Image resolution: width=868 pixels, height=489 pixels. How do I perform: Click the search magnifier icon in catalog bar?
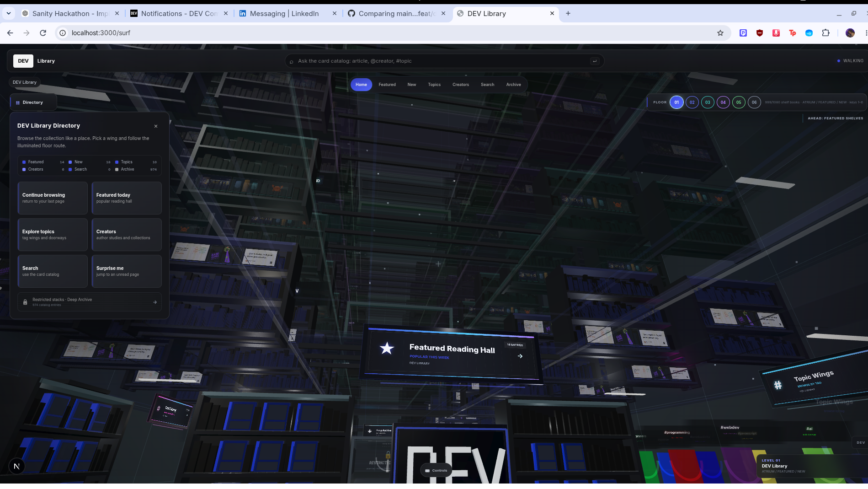292,61
